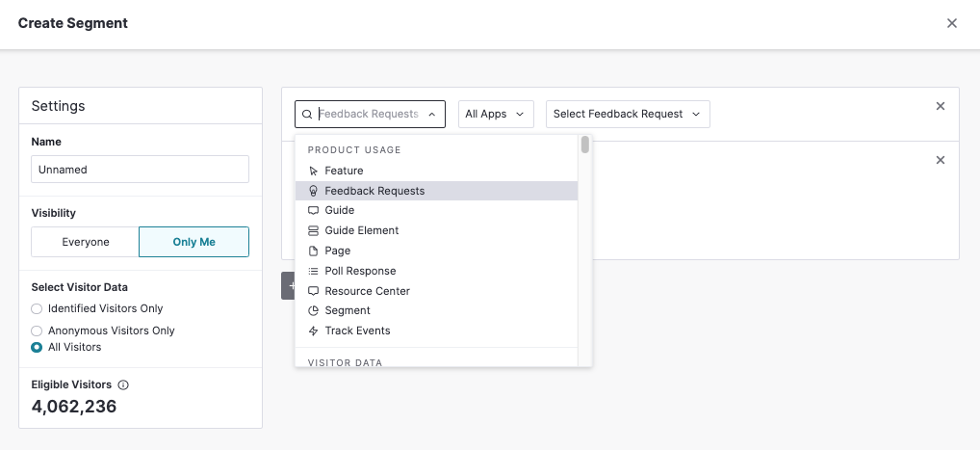Click the Page document icon

(313, 251)
